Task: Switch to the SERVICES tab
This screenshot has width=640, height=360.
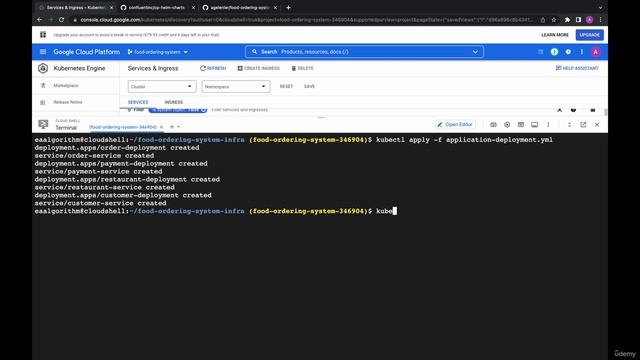Action: click(138, 102)
